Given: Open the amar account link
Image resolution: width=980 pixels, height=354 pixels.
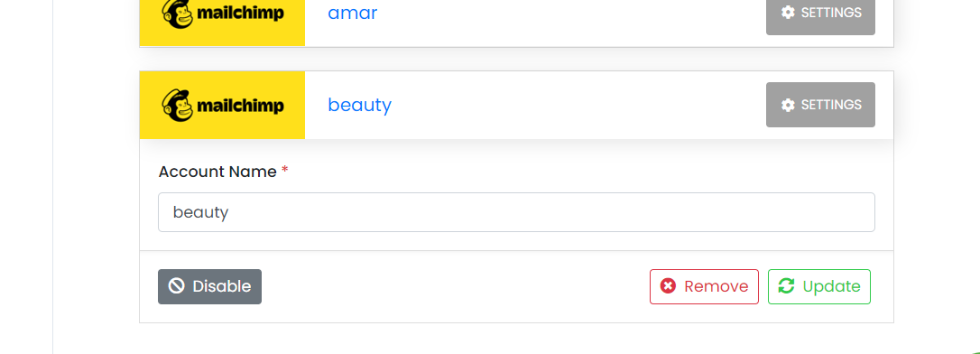Looking at the screenshot, I should (x=353, y=13).
